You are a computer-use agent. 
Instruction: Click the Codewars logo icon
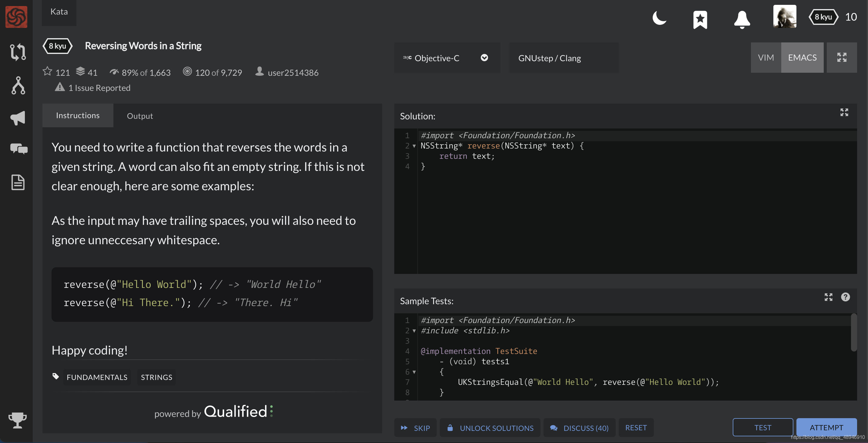point(16,17)
